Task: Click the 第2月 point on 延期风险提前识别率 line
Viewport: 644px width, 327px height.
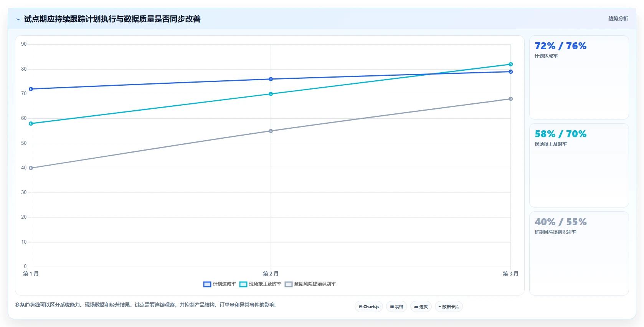Action: pyautogui.click(x=271, y=131)
